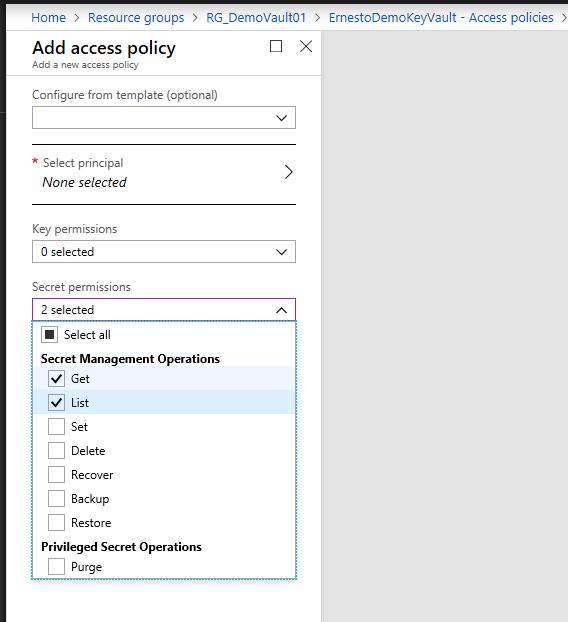This screenshot has height=622, width=568.
Task: Expand Configure from template dropdown
Action: [x=164, y=117]
